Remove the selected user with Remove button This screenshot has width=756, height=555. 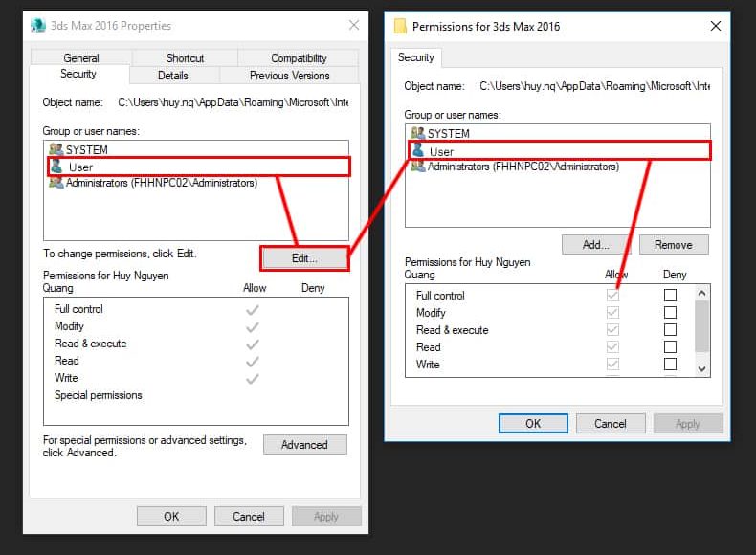(x=673, y=245)
